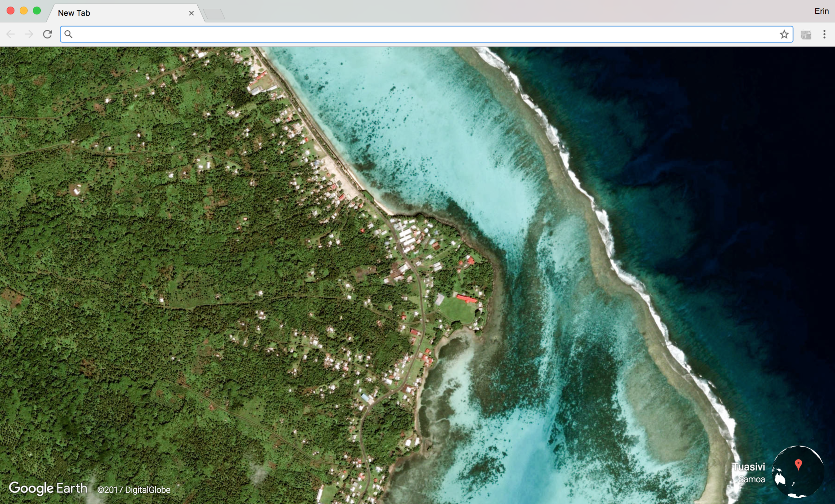835x504 pixels.
Task: Click the Google Earth logo
Action: pyautogui.click(x=48, y=488)
